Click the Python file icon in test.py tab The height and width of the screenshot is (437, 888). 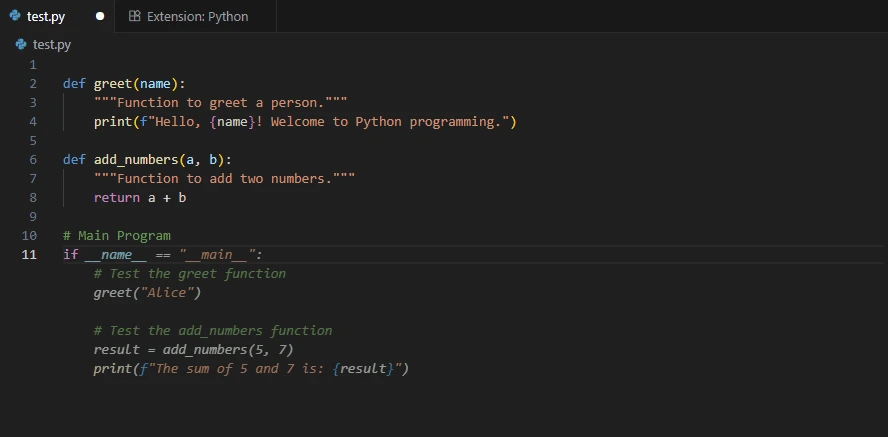[15, 16]
